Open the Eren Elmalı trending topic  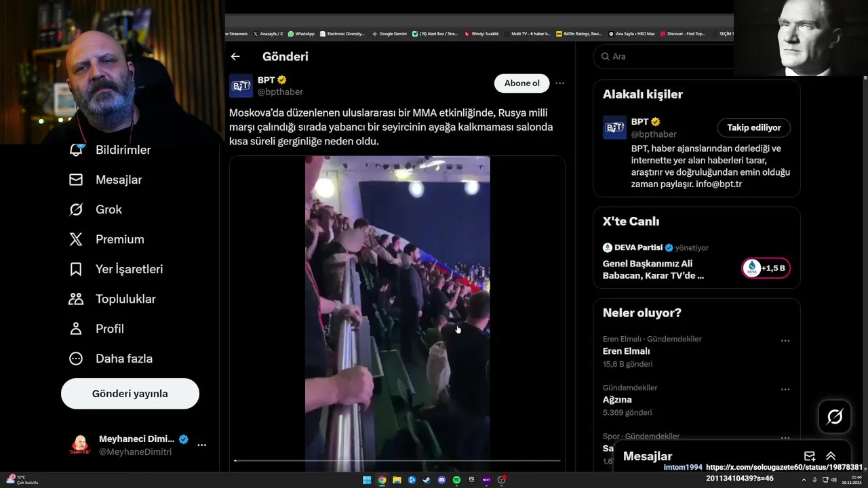coord(627,351)
